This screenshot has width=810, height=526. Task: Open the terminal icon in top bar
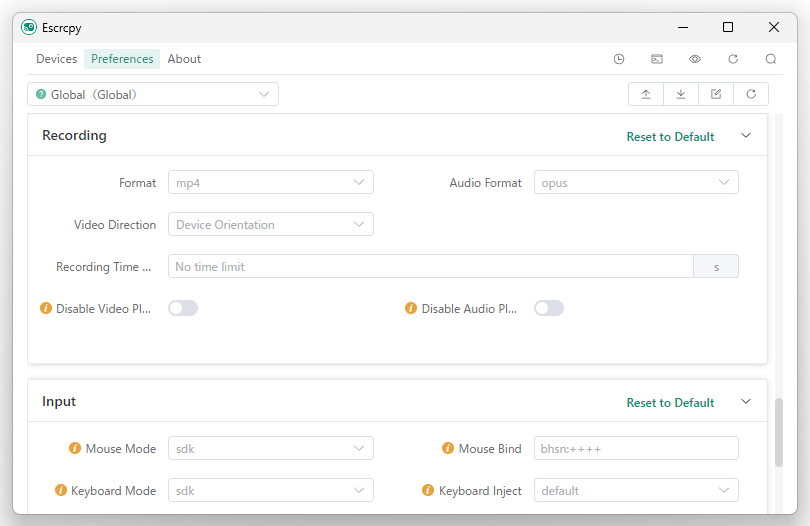tap(657, 59)
